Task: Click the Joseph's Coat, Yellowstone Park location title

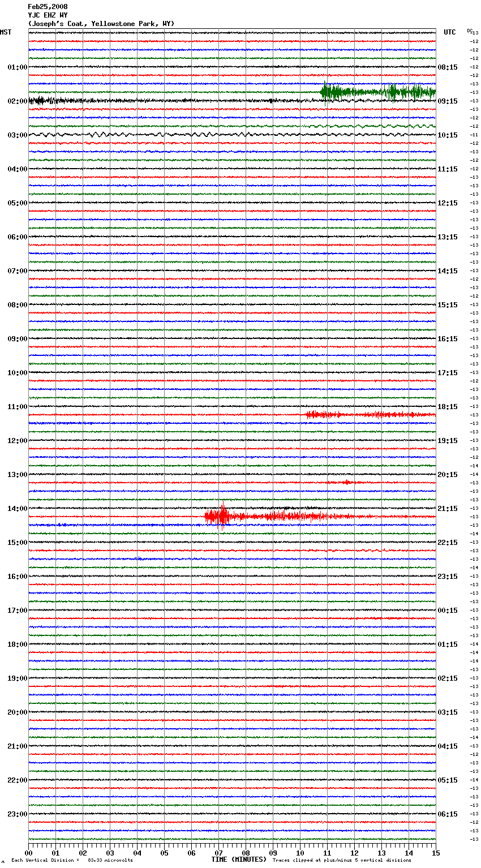Action: pos(101,24)
